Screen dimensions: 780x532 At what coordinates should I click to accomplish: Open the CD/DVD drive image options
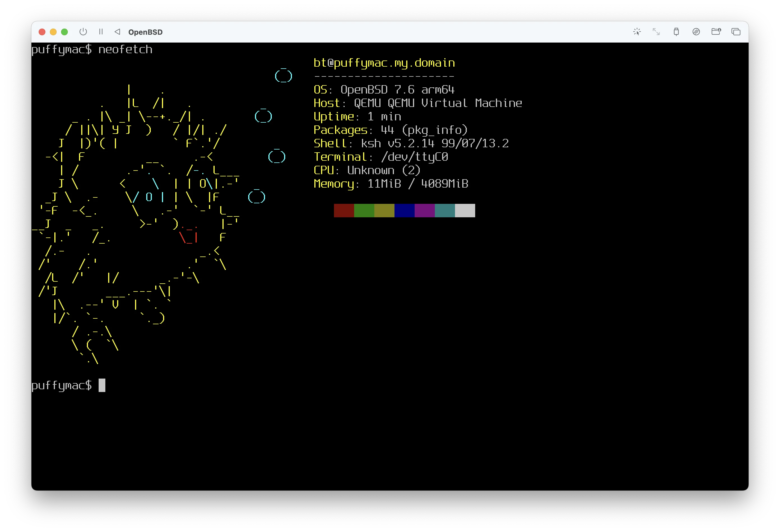[697, 32]
